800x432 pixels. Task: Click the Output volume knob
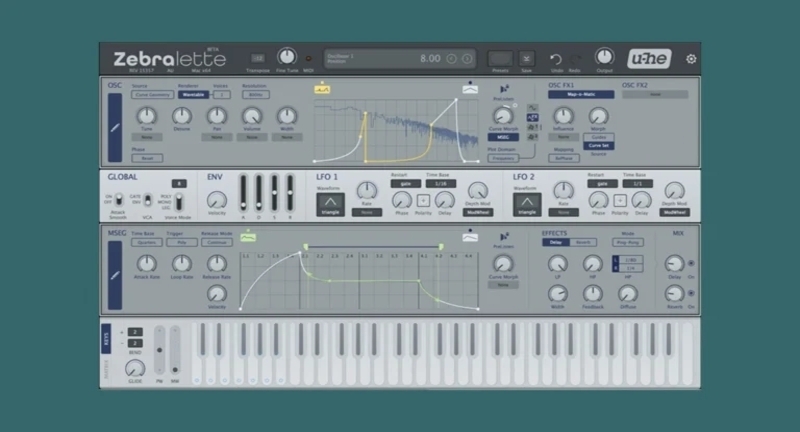[605, 57]
